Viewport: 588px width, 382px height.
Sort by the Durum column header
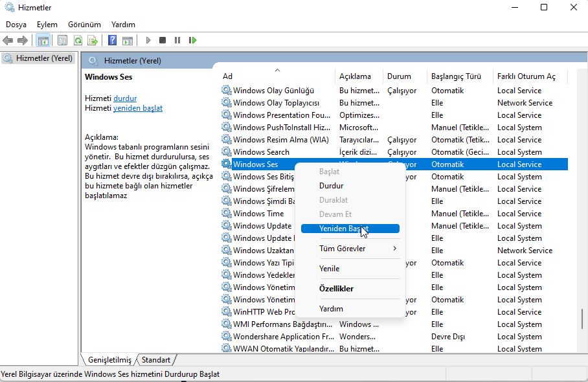405,76
